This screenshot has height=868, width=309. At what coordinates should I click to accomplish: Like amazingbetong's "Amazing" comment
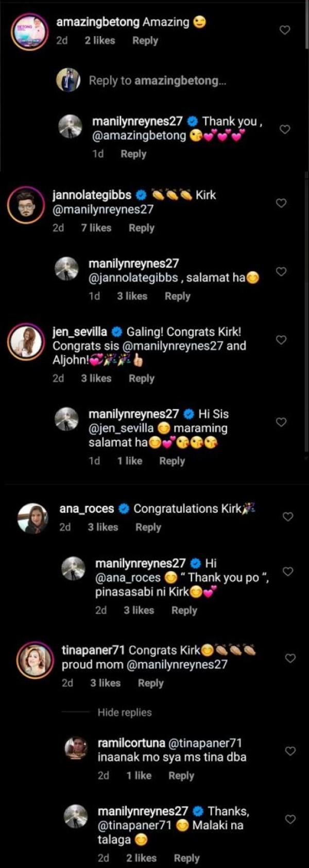284,30
